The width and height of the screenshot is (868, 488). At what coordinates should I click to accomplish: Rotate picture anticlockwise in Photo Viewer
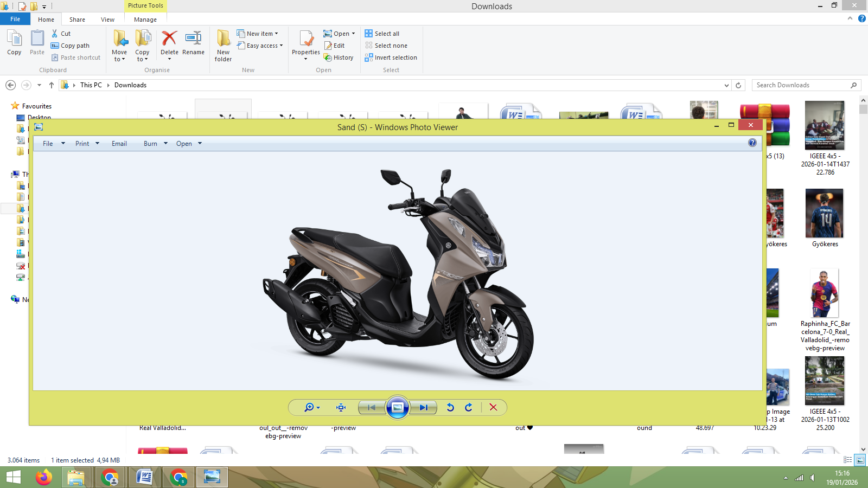450,407
